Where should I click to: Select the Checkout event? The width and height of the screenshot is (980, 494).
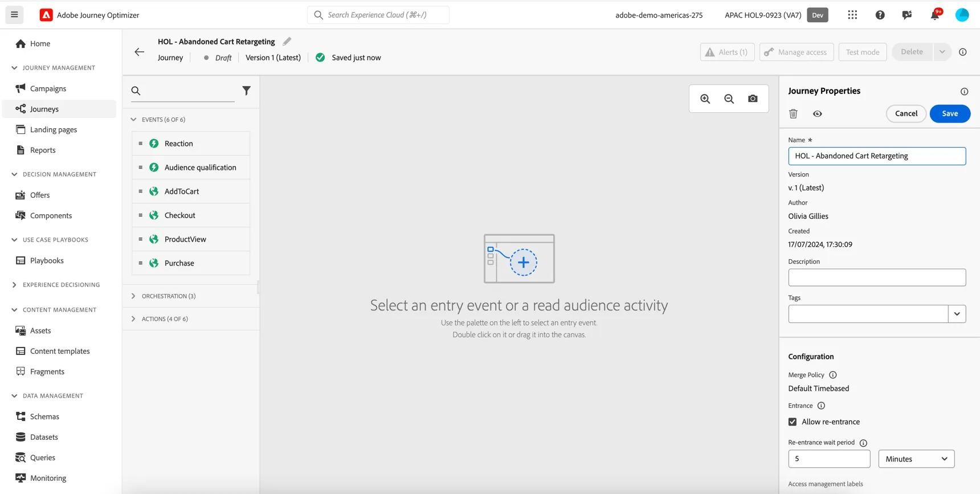point(191,215)
